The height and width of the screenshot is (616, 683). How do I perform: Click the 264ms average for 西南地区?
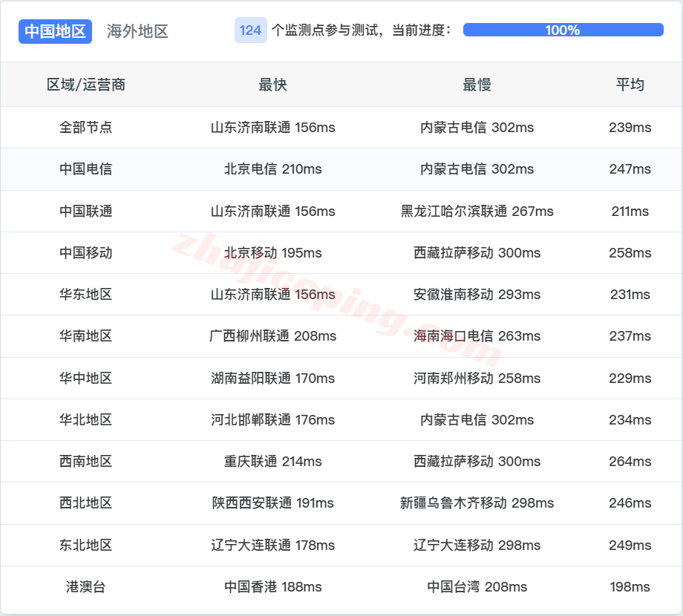tap(630, 462)
